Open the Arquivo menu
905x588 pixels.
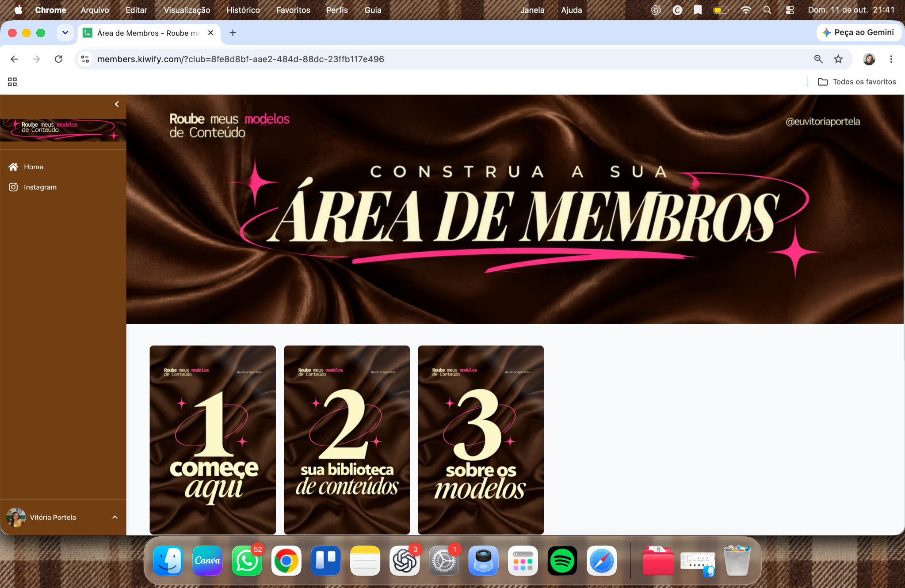pyautogui.click(x=95, y=10)
